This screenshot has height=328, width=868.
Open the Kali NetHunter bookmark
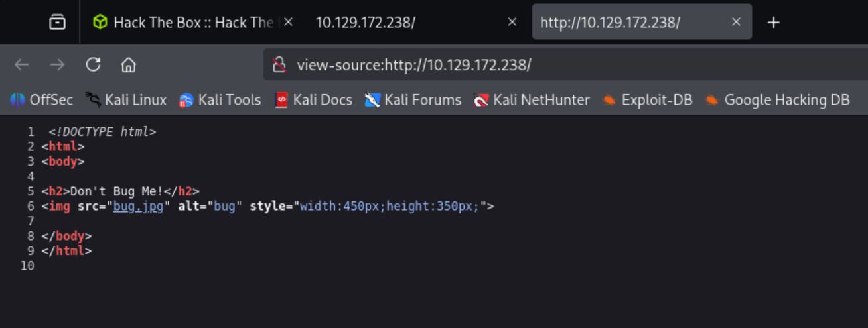[532, 100]
